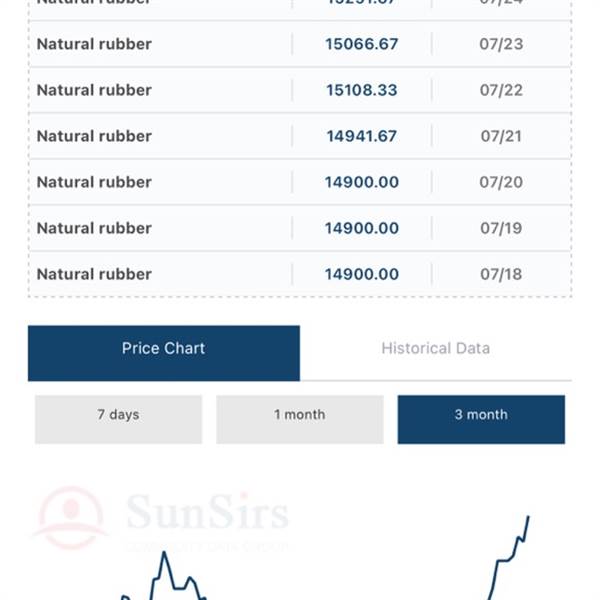This screenshot has height=600, width=600.
Task: Click the price value 14941.67
Action: (362, 136)
